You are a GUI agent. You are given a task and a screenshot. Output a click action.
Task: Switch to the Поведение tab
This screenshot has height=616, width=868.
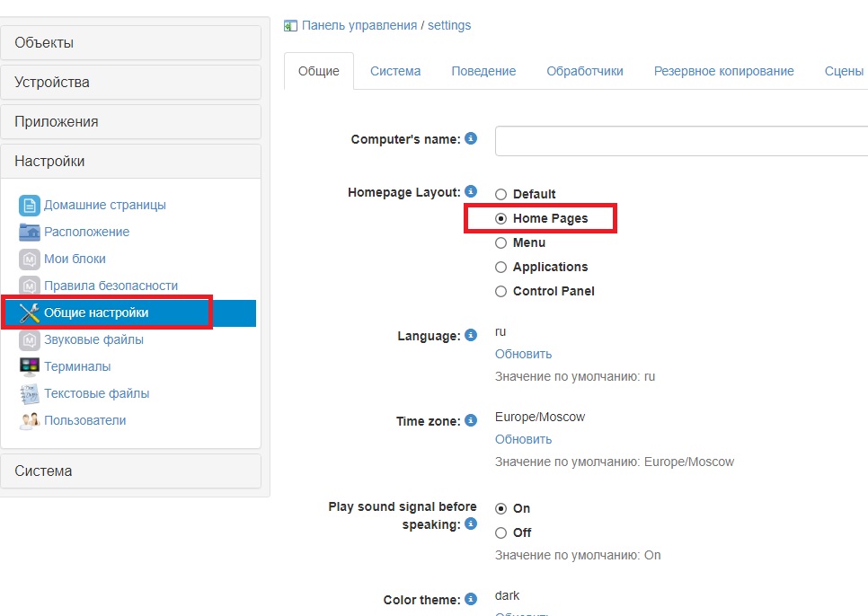[x=483, y=71]
